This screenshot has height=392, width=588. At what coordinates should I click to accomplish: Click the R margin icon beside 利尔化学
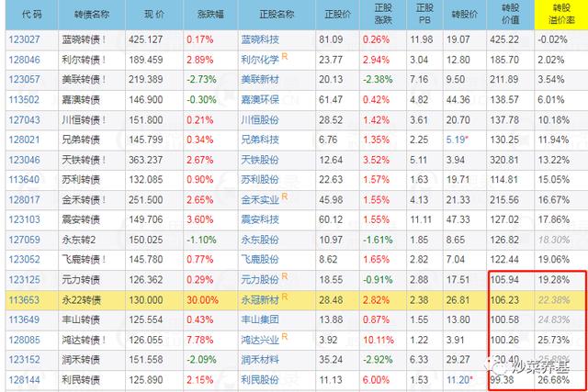click(x=285, y=56)
